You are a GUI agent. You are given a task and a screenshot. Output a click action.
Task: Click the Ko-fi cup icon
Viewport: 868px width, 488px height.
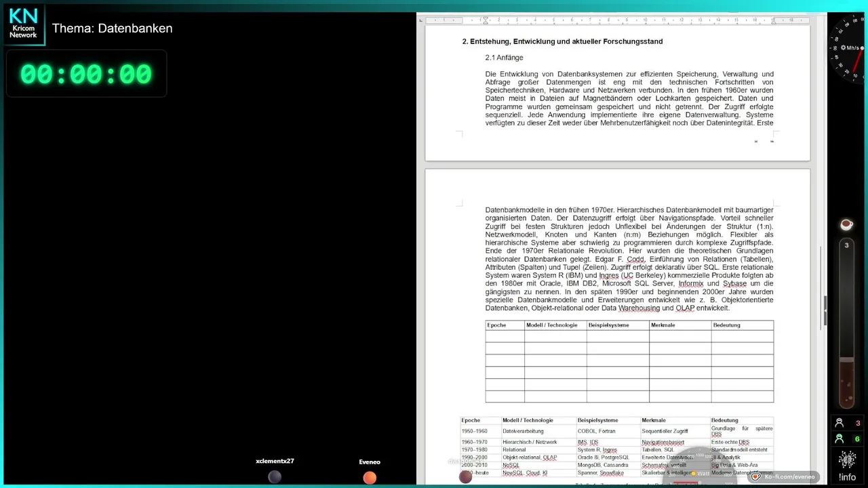[755, 476]
